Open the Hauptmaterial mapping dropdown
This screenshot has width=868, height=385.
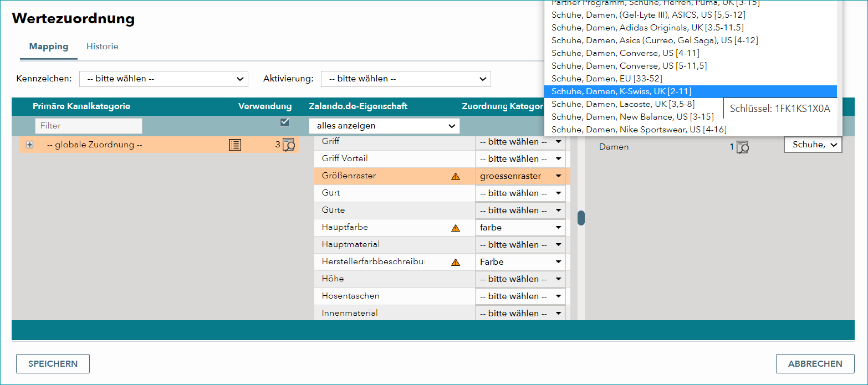[x=520, y=245]
